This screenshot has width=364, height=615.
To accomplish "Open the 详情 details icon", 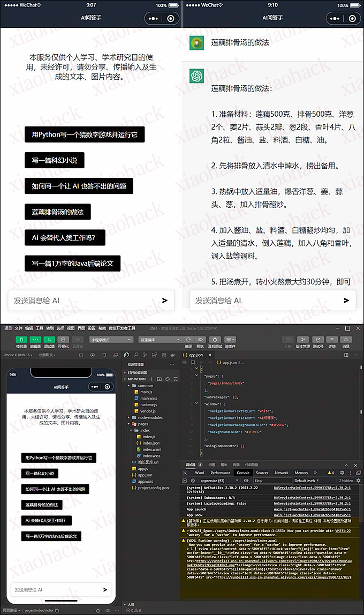I will point(332,340).
